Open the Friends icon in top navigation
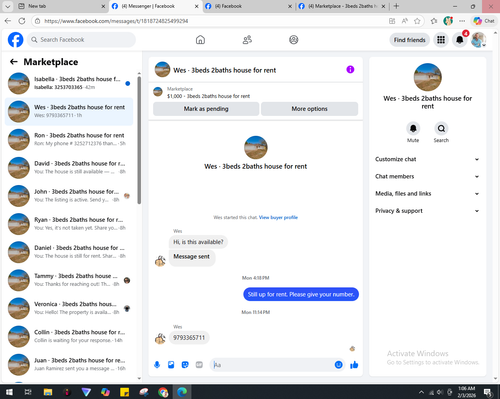Image resolution: width=500 pixels, height=399 pixels. (247, 40)
